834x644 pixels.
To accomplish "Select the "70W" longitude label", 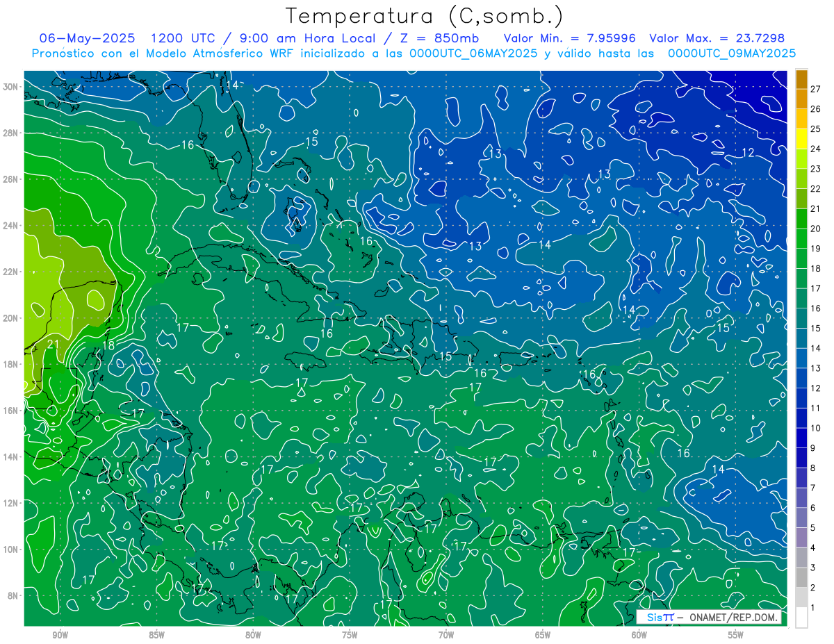I will 446,635.
